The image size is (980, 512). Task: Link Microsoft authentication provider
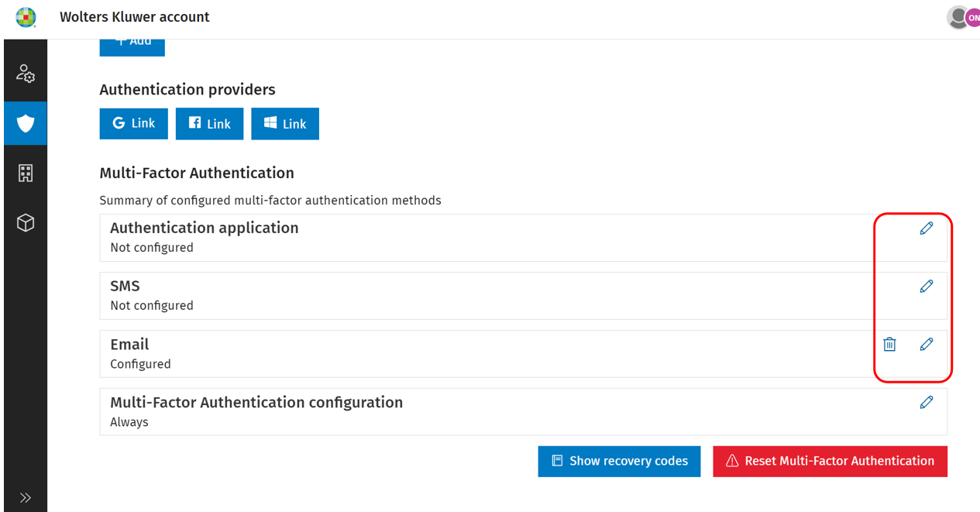[285, 123]
